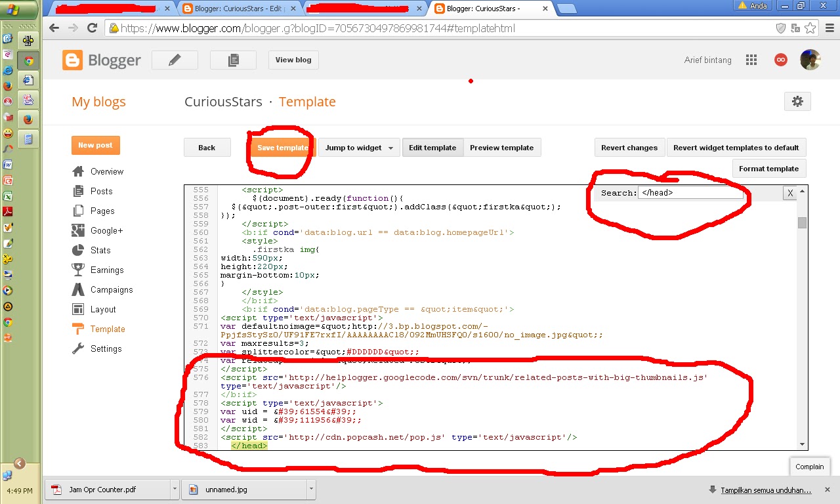
Task: Open Google+ in the sidebar
Action: pos(98,230)
